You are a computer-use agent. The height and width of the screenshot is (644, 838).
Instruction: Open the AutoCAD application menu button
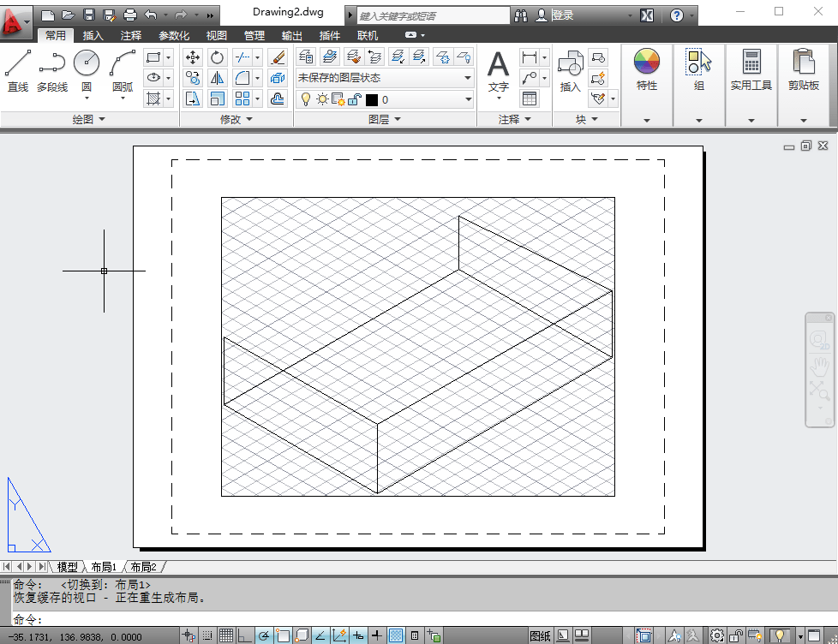[x=15, y=21]
